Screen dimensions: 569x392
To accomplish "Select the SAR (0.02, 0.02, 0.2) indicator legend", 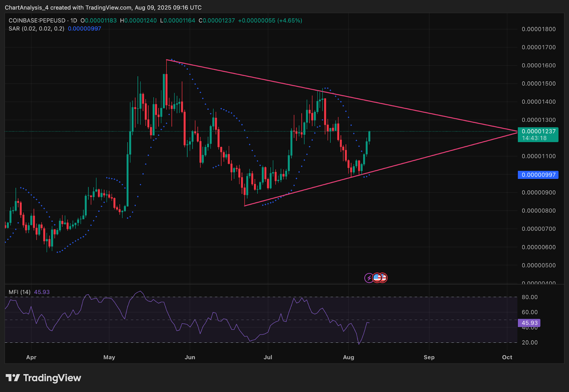I will click(36, 28).
